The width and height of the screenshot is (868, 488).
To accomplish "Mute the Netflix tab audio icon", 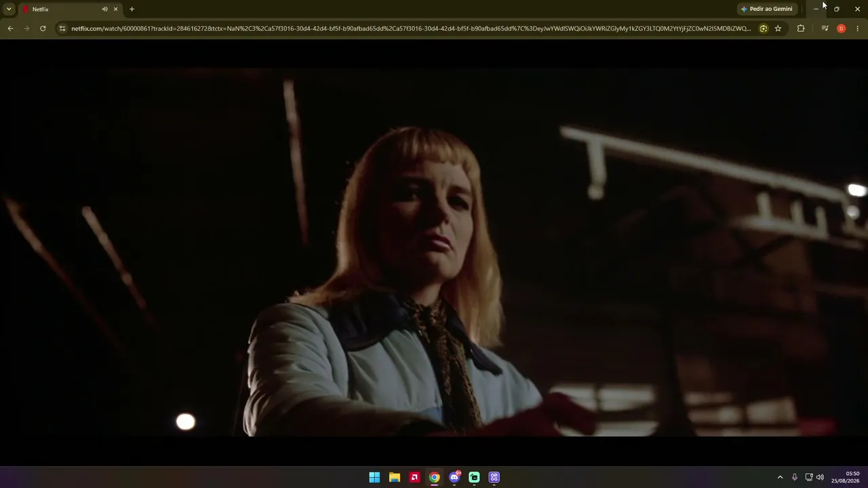I will 104,9.
